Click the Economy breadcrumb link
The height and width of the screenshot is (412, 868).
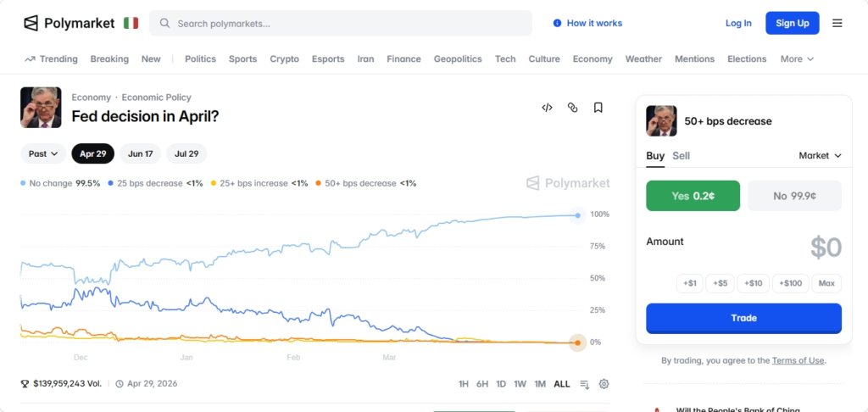92,97
